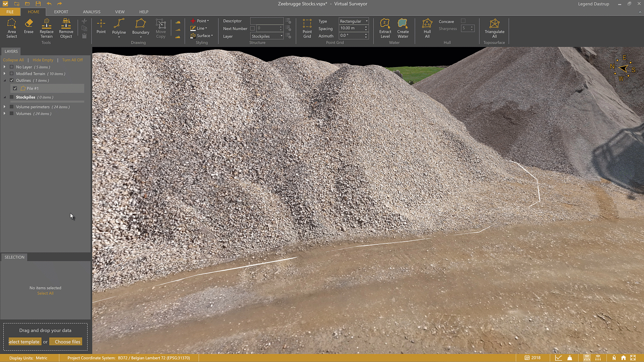The image size is (644, 362).
Task: Click the Select All link in Selection panel
Action: (x=45, y=293)
